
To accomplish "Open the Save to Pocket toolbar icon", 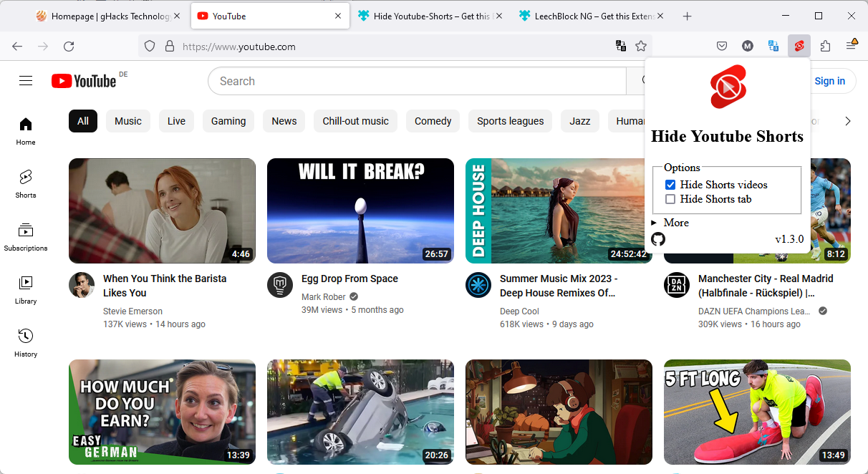I will [x=722, y=45].
